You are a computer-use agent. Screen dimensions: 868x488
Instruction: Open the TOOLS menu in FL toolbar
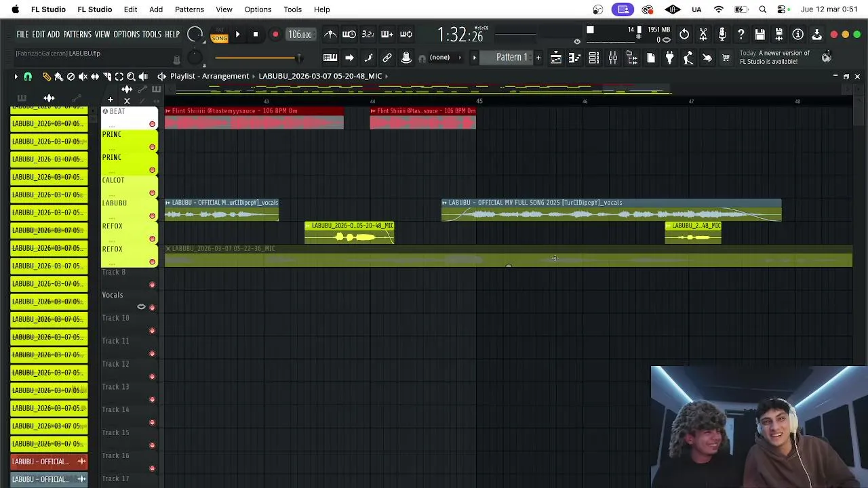pos(152,35)
